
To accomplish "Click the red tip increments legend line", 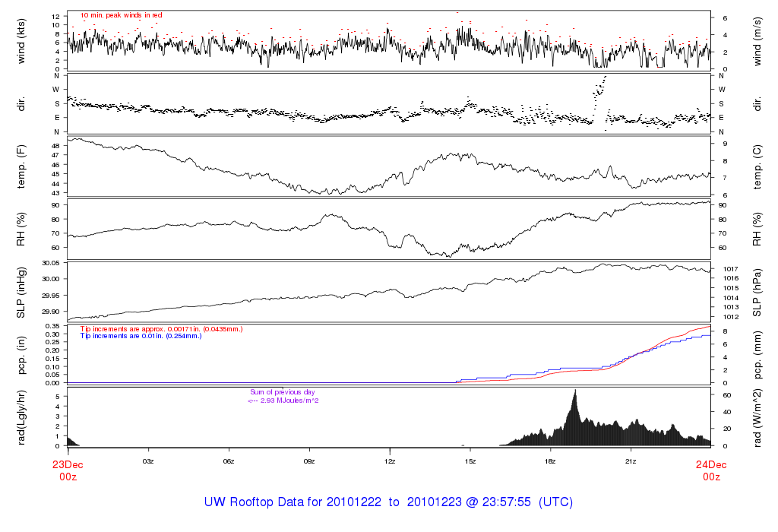I will 161,328.
